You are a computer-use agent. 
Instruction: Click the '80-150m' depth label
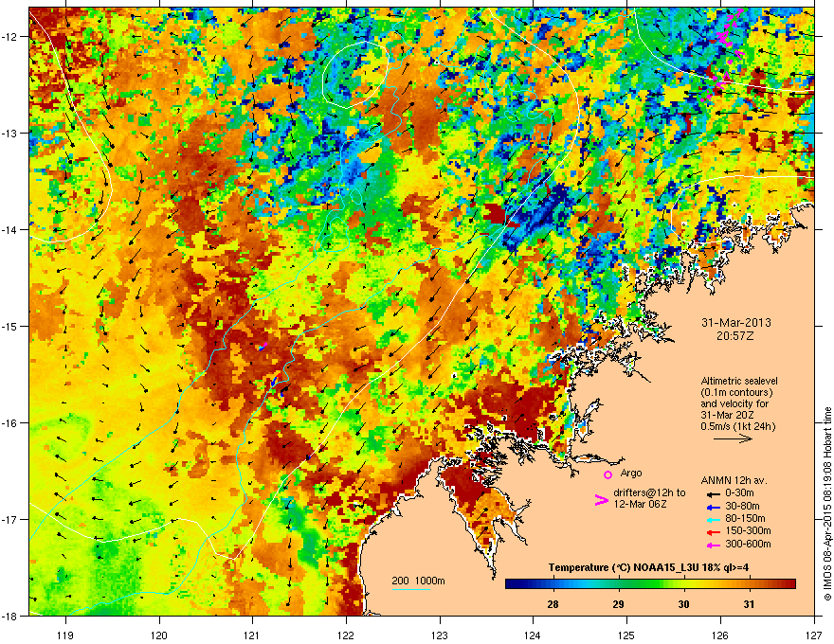[745, 519]
